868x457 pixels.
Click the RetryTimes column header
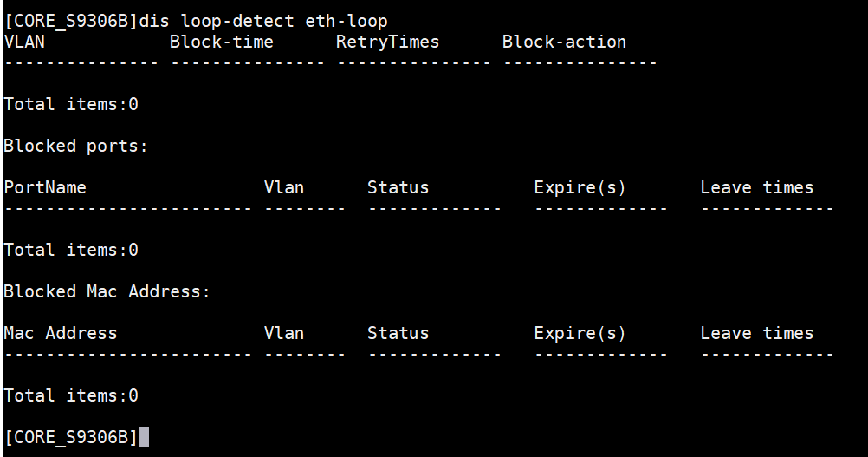pyautogui.click(x=387, y=42)
